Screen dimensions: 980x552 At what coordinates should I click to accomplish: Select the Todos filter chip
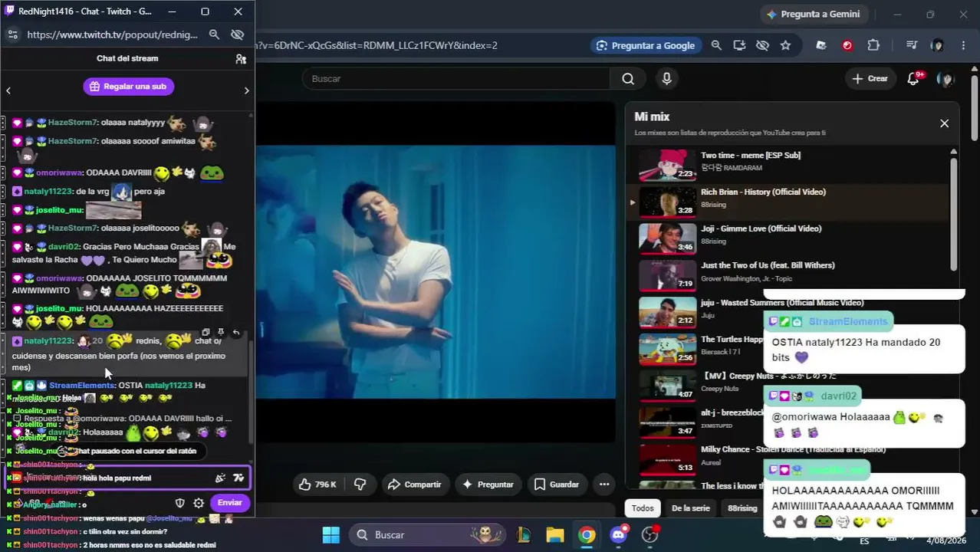(643, 508)
